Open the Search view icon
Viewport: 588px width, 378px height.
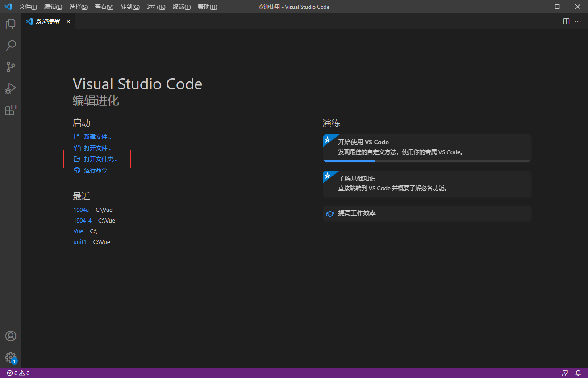click(x=11, y=46)
